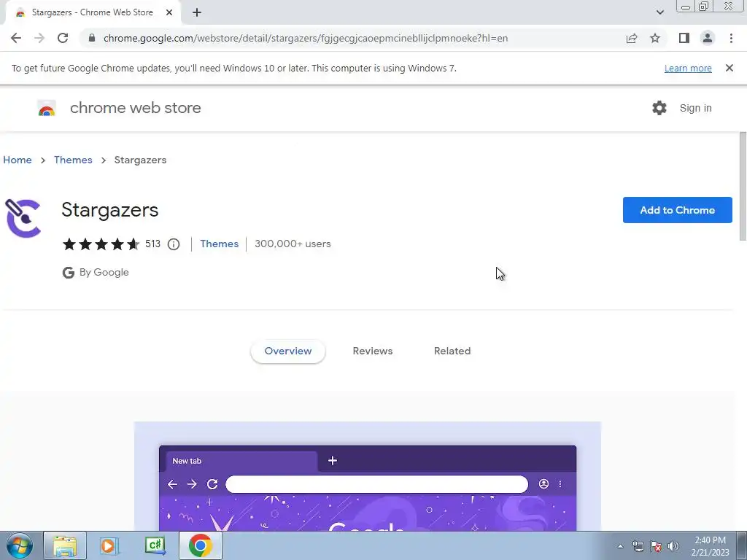The width and height of the screenshot is (747, 560).
Task: Share this page icon in address bar
Action: click(x=632, y=38)
